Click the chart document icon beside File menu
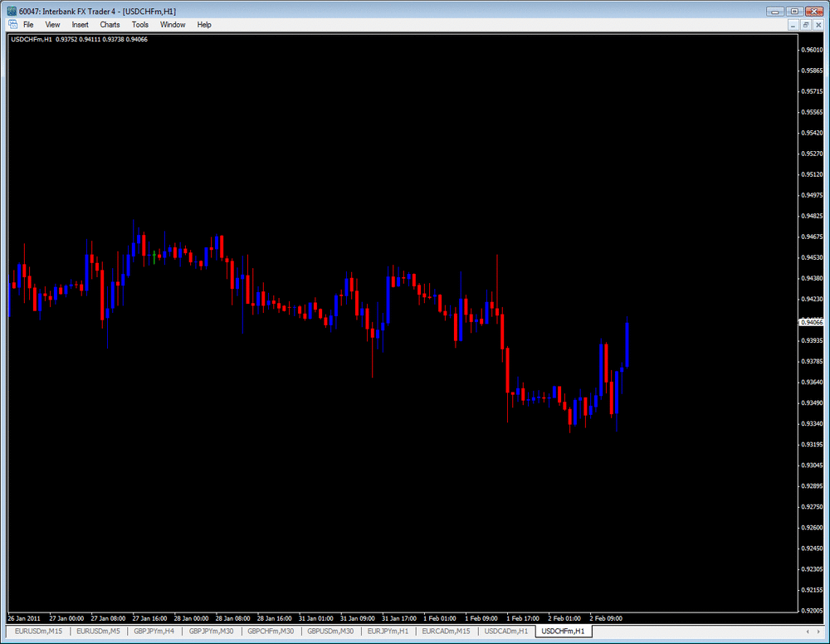830x644 pixels. (x=12, y=25)
